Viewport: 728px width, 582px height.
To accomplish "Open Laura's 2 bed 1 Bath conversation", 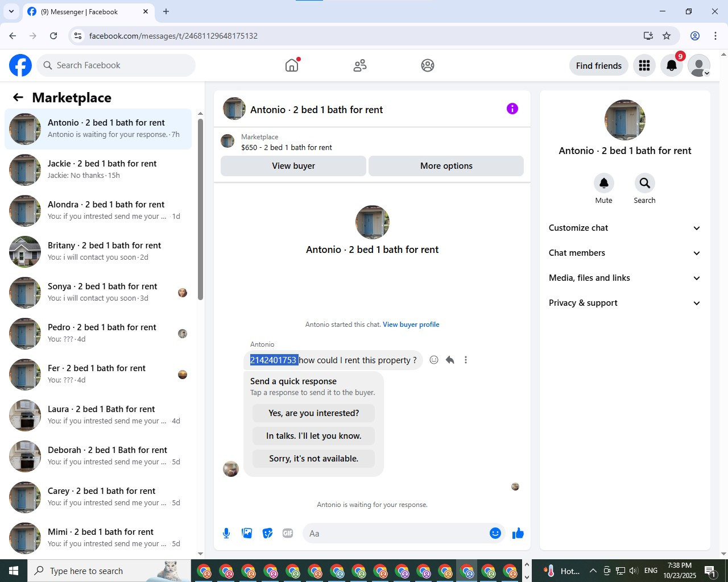I will pos(98,415).
